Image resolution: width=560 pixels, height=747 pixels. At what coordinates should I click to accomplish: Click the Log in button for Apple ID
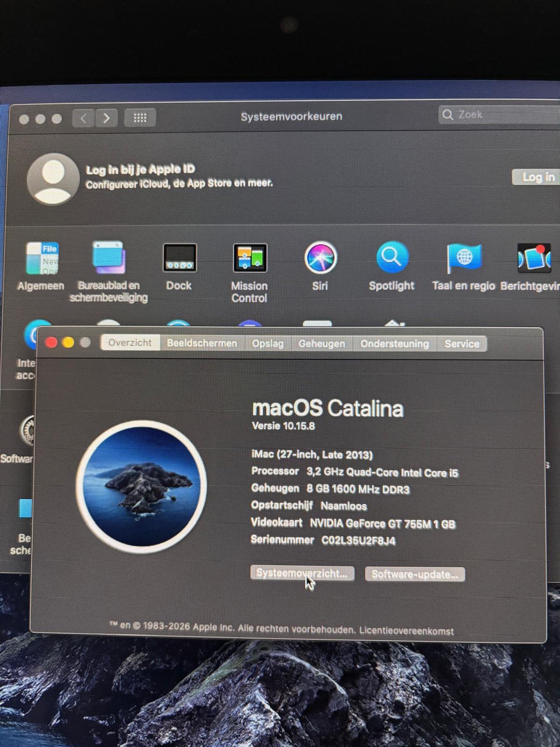tap(537, 177)
